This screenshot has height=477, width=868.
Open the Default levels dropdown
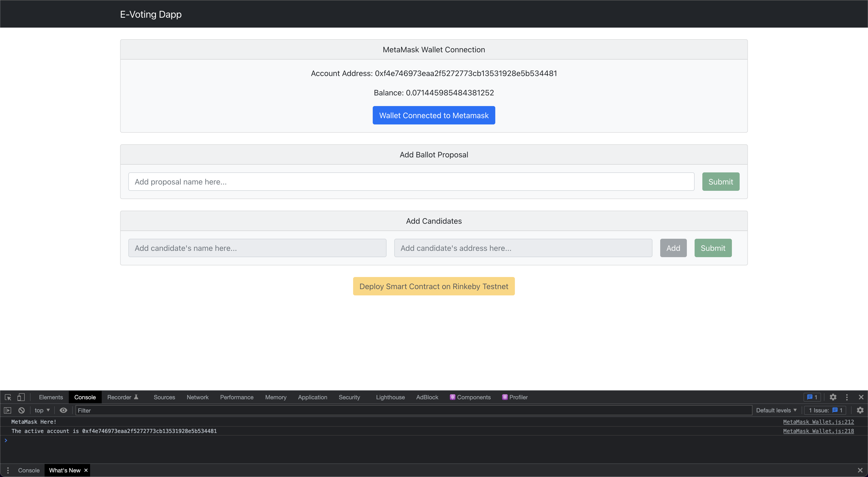click(776, 410)
